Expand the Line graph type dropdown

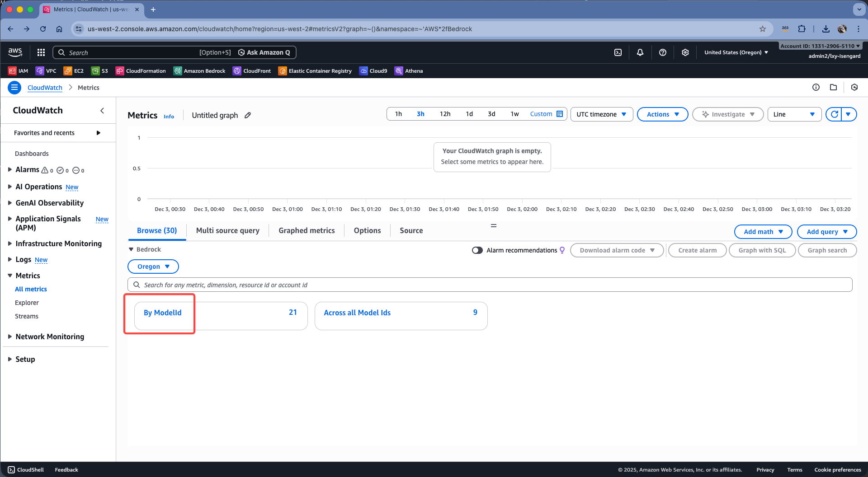click(794, 114)
